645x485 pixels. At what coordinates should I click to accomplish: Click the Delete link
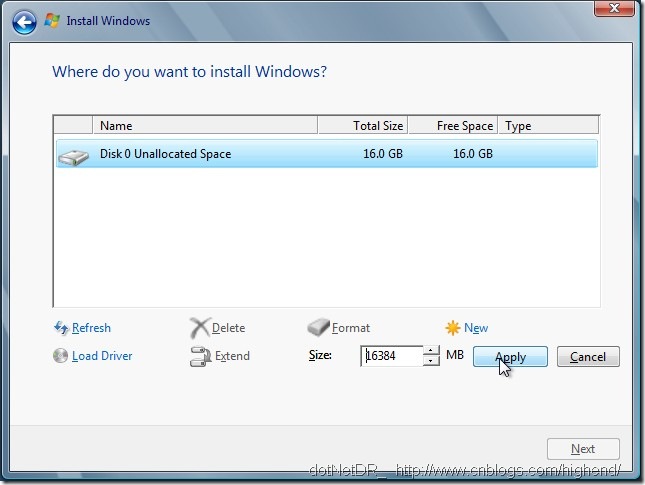point(228,328)
